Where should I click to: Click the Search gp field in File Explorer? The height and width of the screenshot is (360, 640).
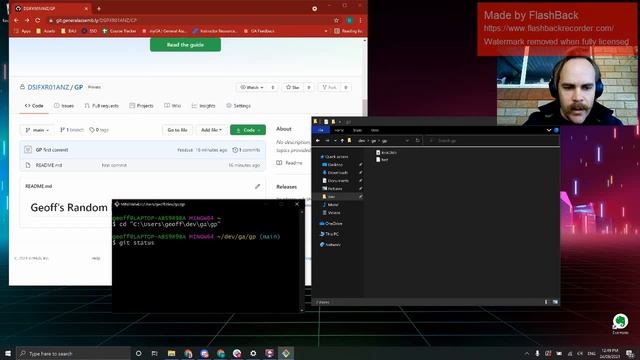pyautogui.click(x=492, y=140)
